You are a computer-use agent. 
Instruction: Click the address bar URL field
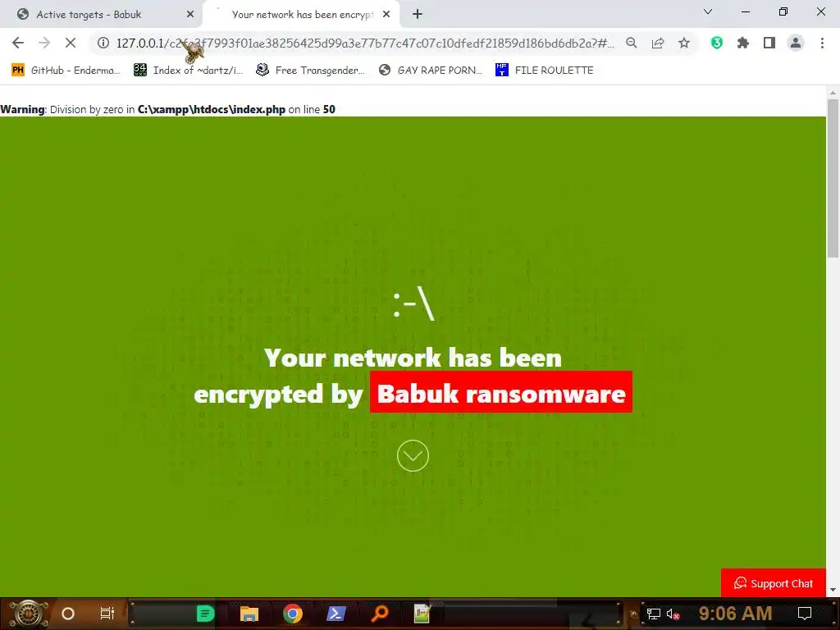click(x=364, y=43)
